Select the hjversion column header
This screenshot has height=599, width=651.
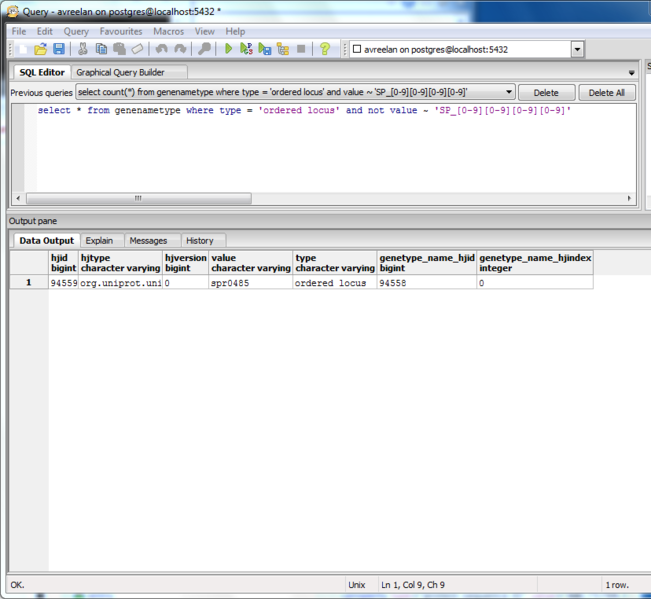coord(186,263)
